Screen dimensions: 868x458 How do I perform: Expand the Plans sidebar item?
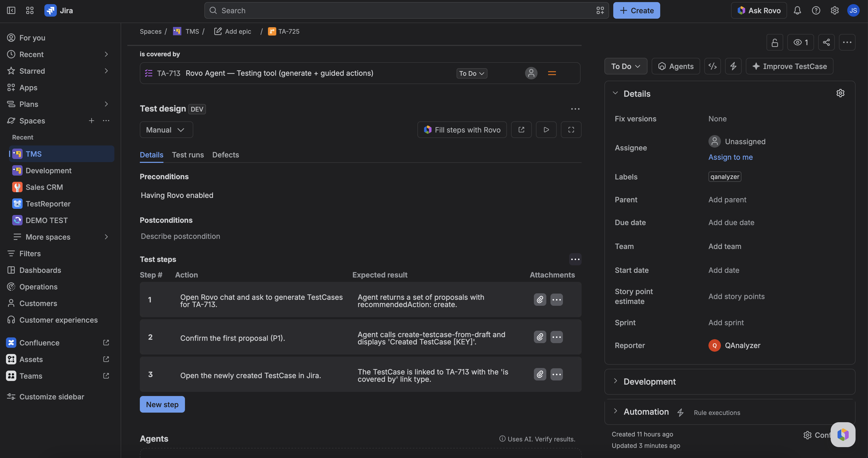(106, 104)
